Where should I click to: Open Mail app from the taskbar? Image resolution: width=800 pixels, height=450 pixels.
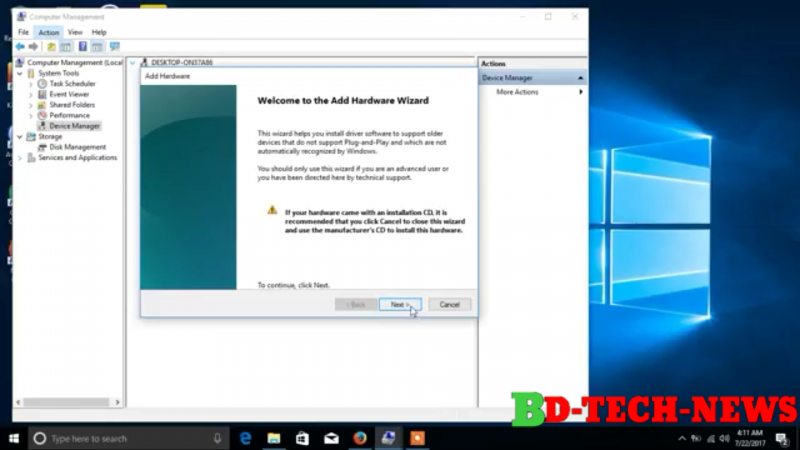click(x=331, y=438)
